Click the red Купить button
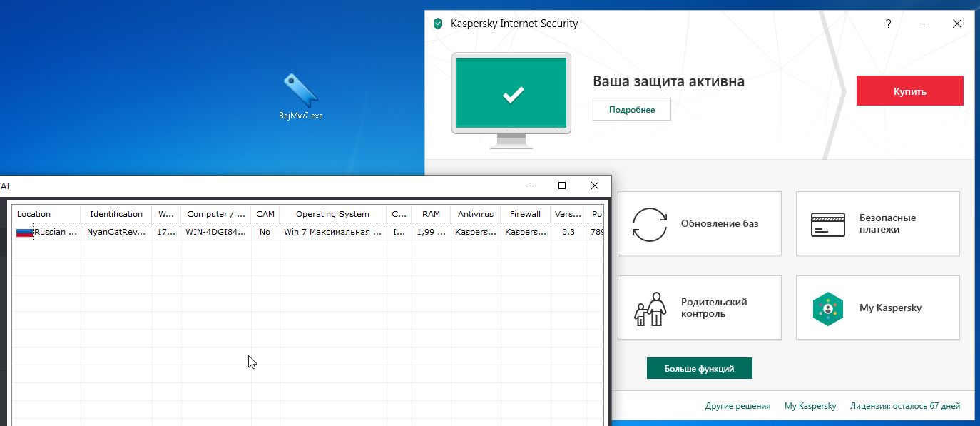Screen dimensions: 980x426 (909, 91)
